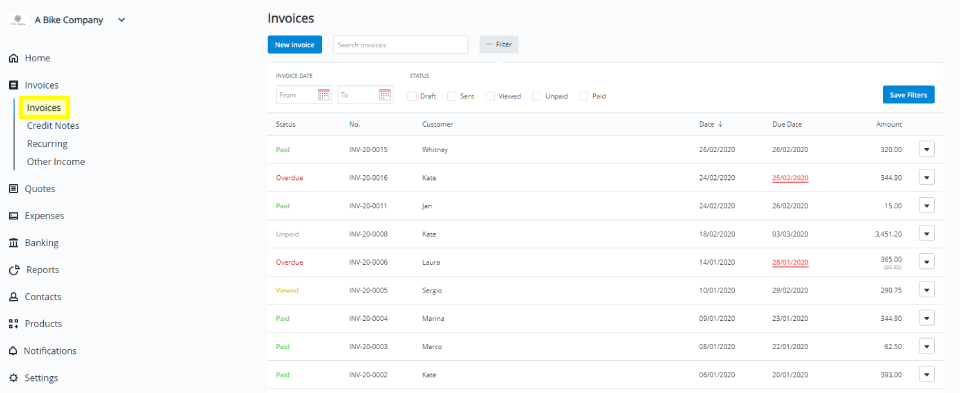The width and height of the screenshot is (960, 393).
Task: Click the Home icon in sidebar
Action: click(13, 58)
